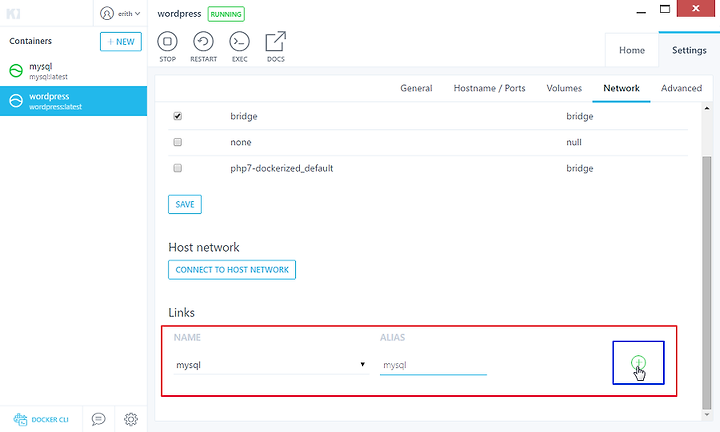Open the Advanced settings tab
This screenshot has height=432, width=720.
coord(681,88)
